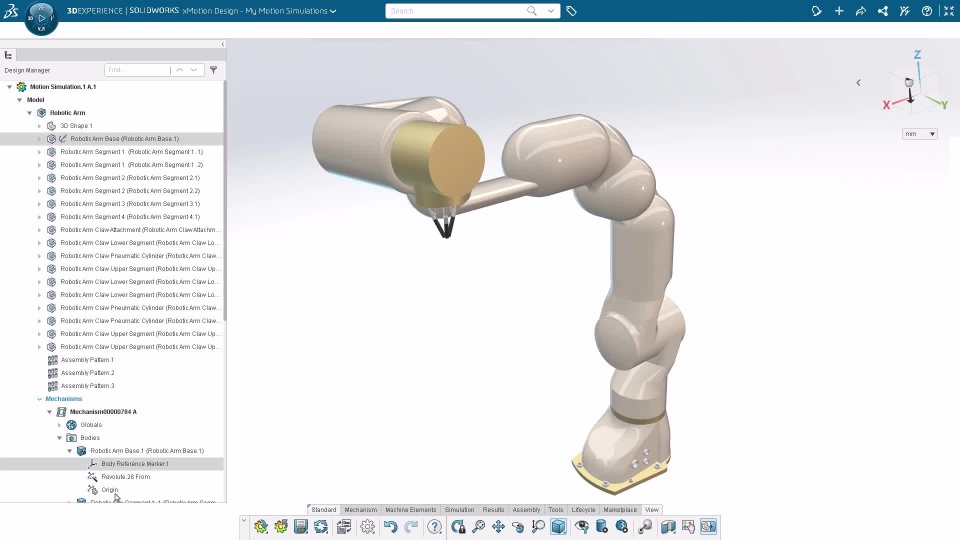The image size is (960, 540).
Task: Open the gray gear preferences toolbar icon
Action: coord(367,527)
